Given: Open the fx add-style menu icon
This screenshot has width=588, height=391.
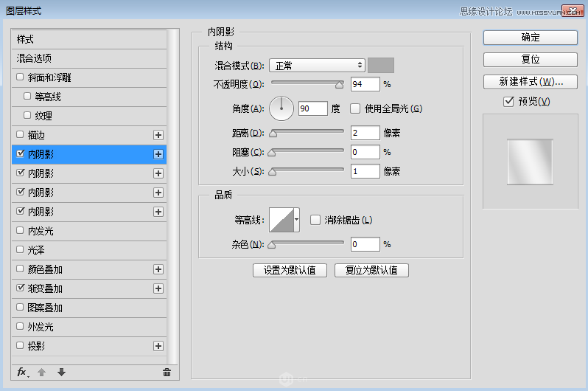Looking at the screenshot, I should click(23, 373).
